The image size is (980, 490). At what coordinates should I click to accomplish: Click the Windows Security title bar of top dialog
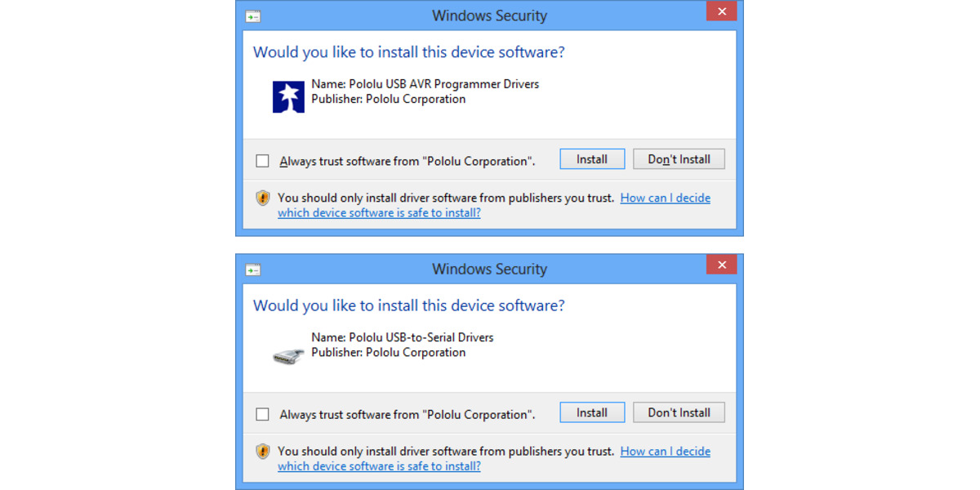(489, 15)
